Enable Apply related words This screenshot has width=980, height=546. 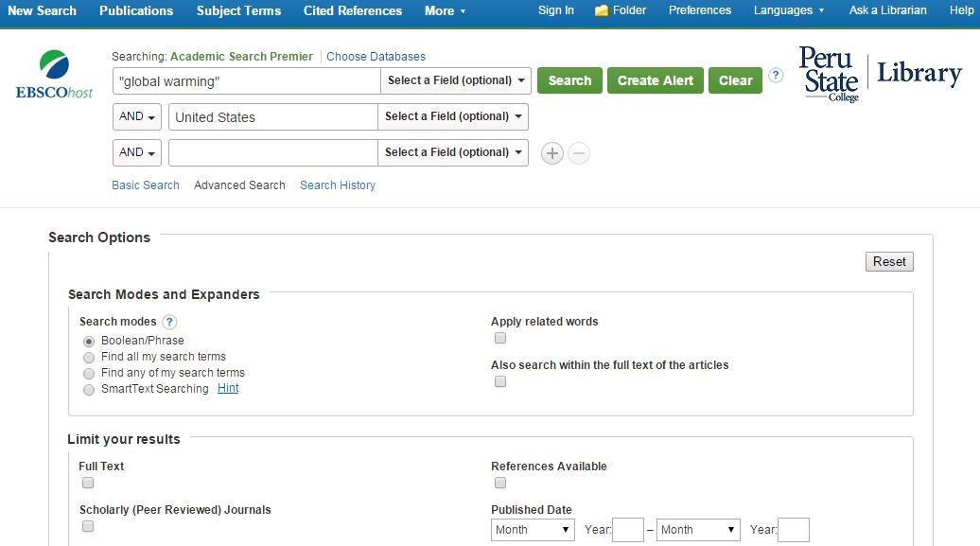500,338
